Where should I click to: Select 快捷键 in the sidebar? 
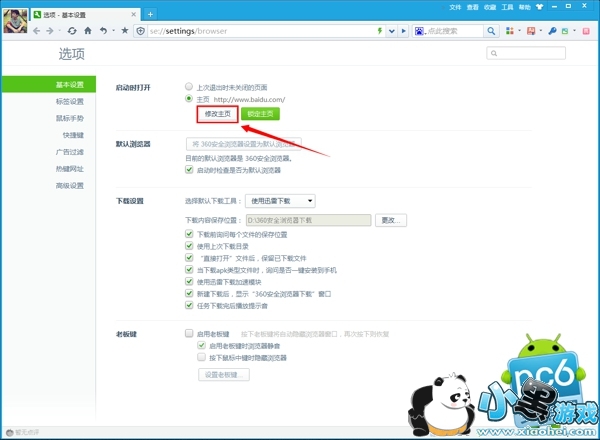point(73,135)
